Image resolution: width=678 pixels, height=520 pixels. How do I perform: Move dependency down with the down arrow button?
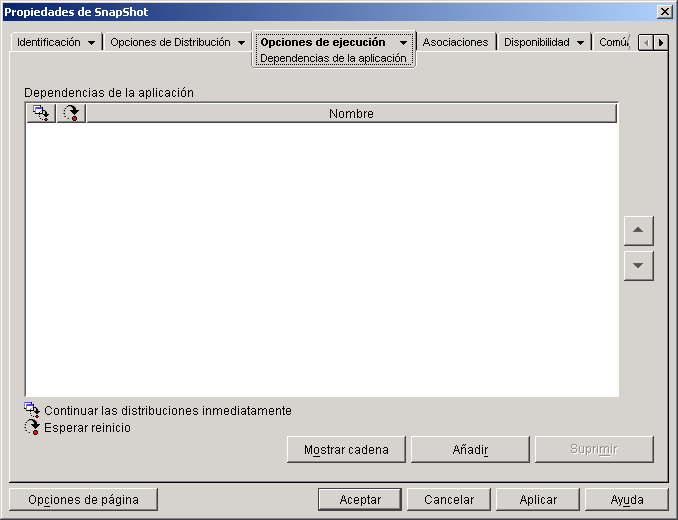638,265
